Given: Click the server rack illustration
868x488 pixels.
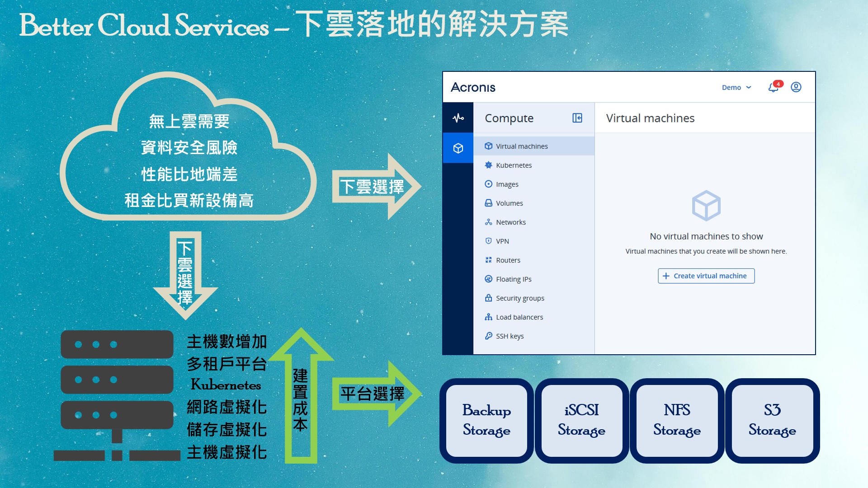Looking at the screenshot, I should 117,395.
